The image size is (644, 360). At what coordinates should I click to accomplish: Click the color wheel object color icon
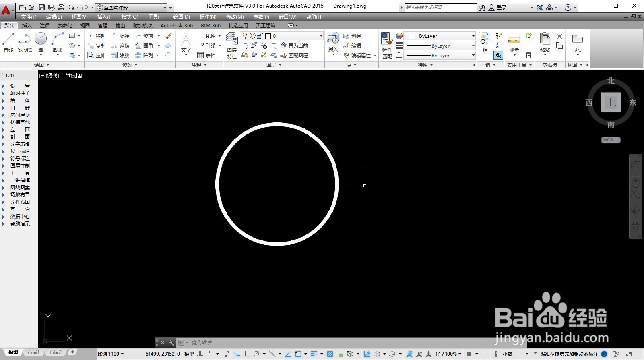[x=399, y=36]
